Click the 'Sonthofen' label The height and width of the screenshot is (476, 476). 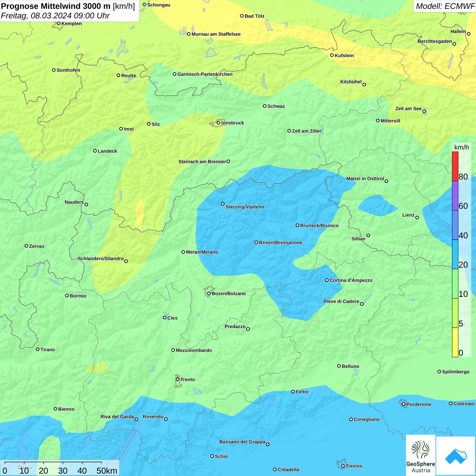pyautogui.click(x=68, y=70)
